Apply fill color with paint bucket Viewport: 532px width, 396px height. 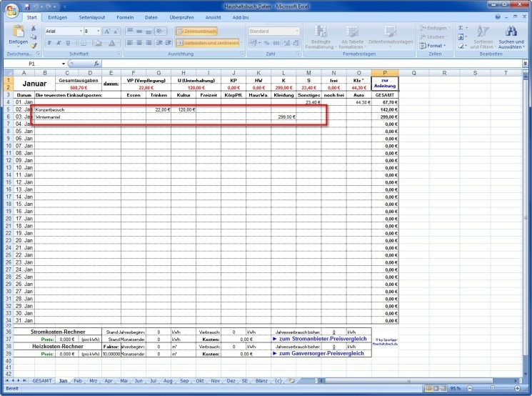click(99, 43)
